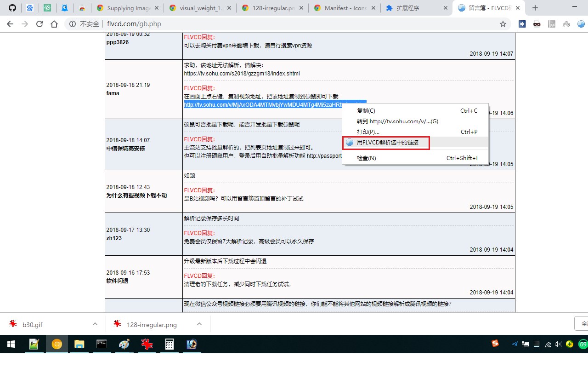This screenshot has height=368, width=588.
Task: Click the https://tv.sohu.com/s2018/gzzgm18/index.shtml text
Action: 242,74
